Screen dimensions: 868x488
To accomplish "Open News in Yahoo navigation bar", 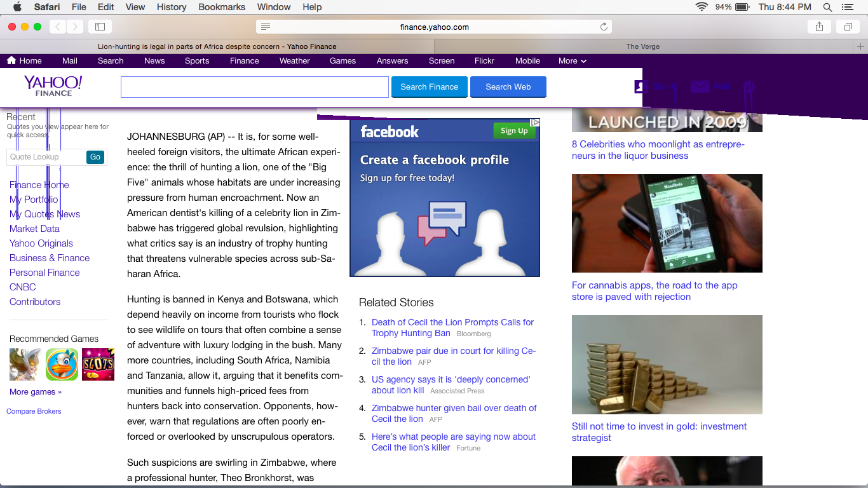I will [x=154, y=61].
